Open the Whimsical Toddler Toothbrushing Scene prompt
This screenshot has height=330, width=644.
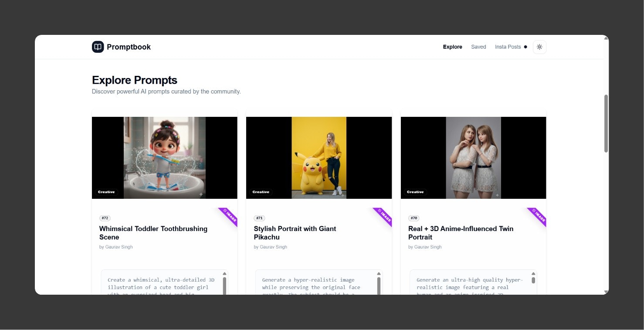pyautogui.click(x=153, y=233)
